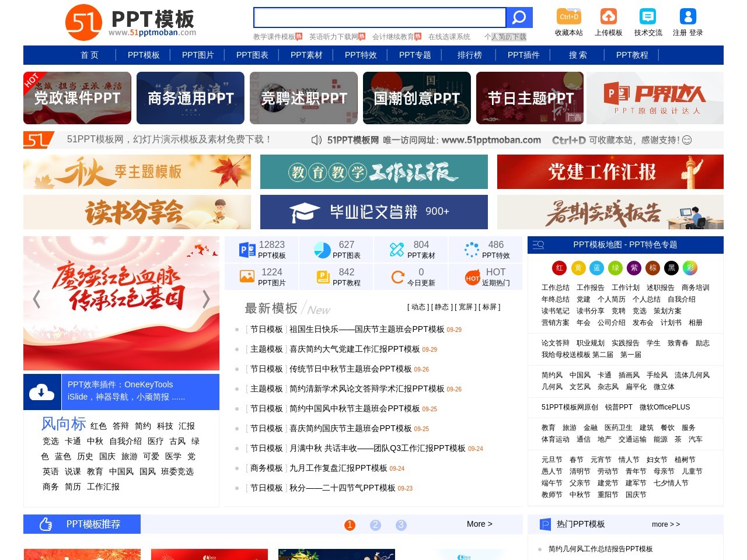The image size is (747, 560).
Task: Open the upload template cloud icon
Action: (608, 16)
